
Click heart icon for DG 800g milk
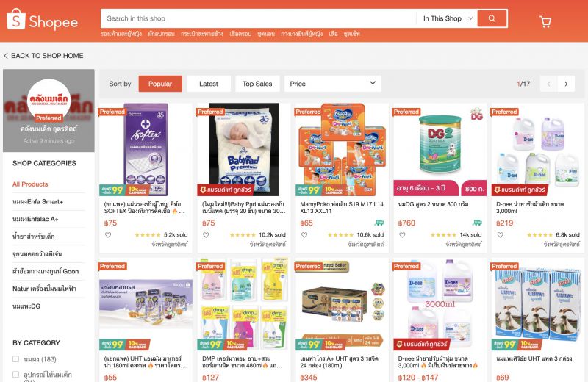click(x=402, y=235)
